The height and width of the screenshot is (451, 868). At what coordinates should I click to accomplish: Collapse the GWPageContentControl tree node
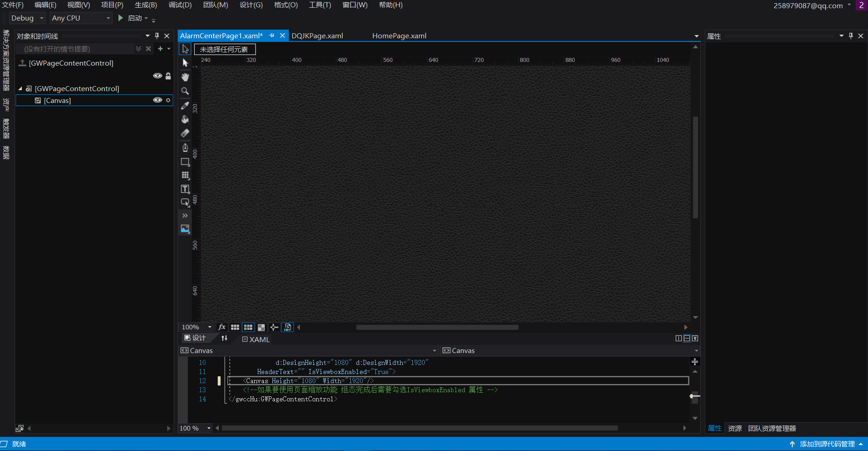[20, 89]
